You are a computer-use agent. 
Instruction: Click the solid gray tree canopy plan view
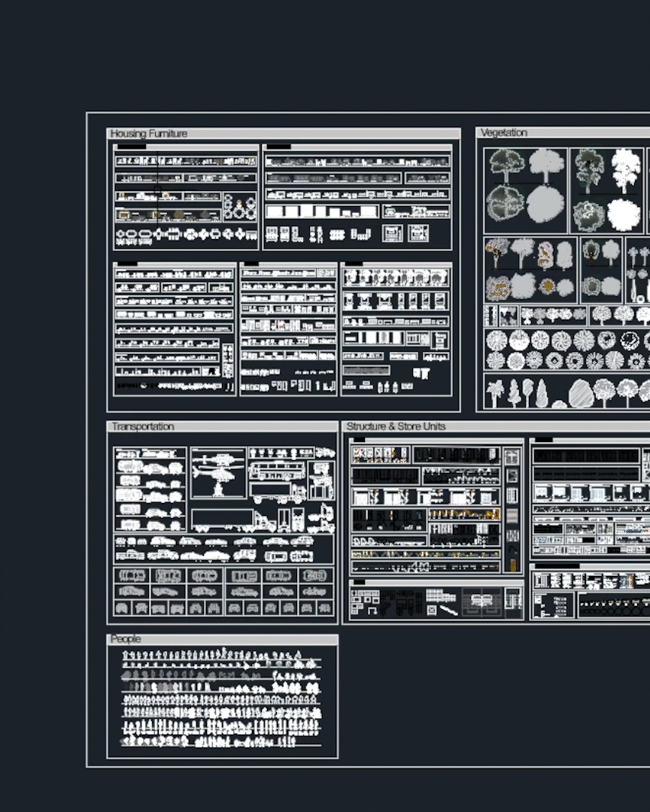pos(545,204)
